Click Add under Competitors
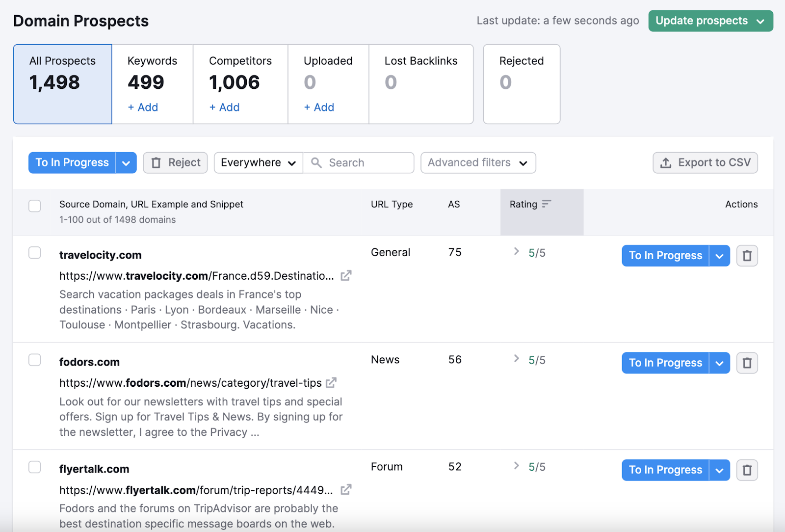This screenshot has width=785, height=532. point(225,107)
